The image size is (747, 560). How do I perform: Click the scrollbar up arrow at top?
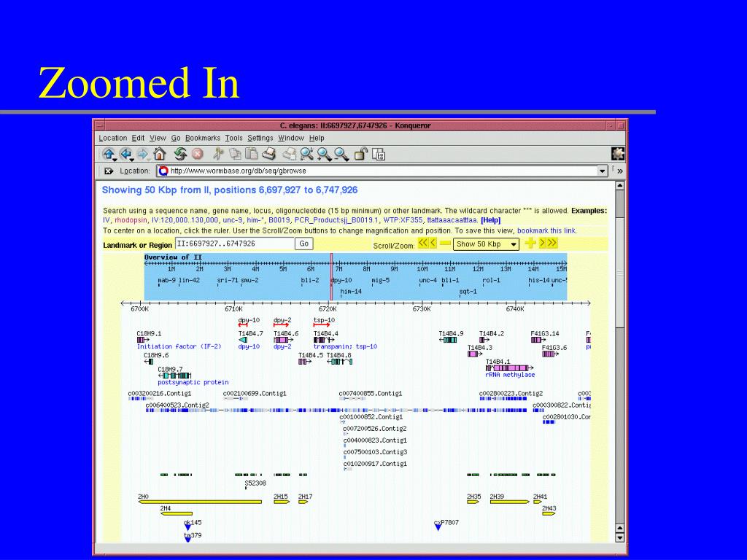pyautogui.click(x=620, y=185)
